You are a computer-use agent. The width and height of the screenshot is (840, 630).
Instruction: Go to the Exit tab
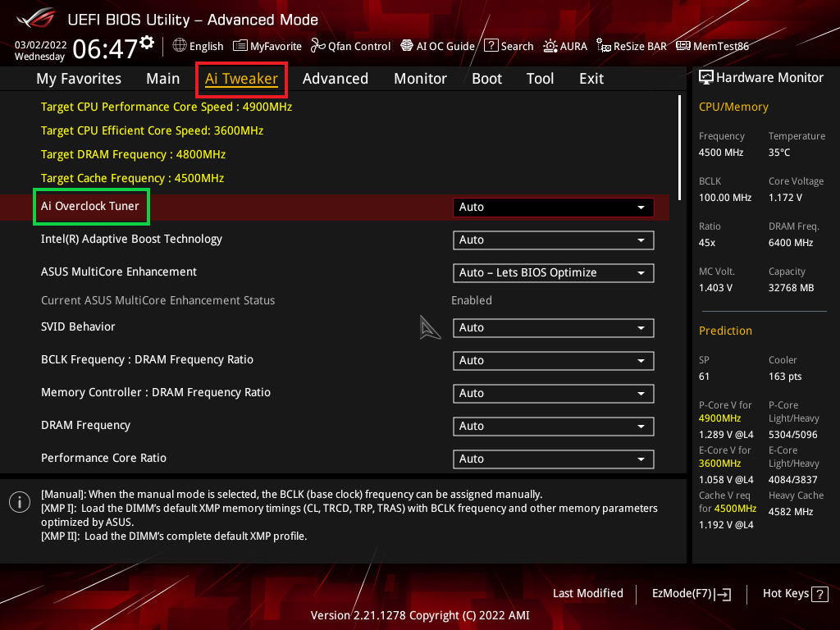coord(591,79)
